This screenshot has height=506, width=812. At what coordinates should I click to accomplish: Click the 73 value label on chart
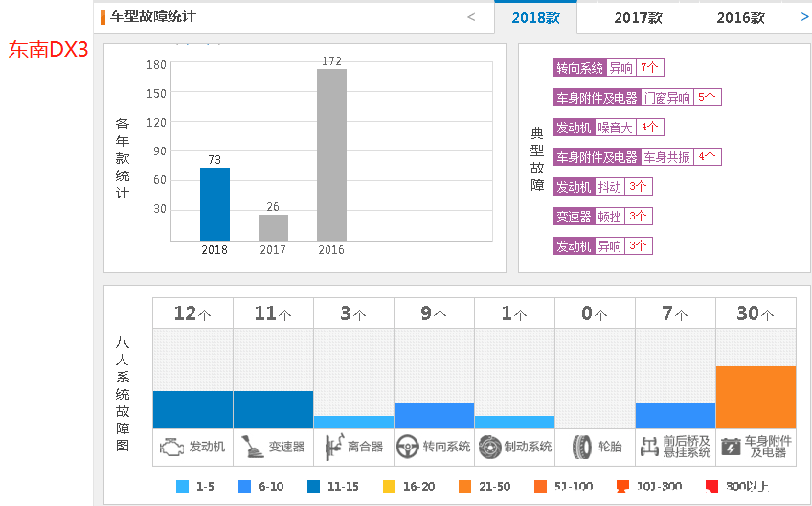tap(214, 160)
